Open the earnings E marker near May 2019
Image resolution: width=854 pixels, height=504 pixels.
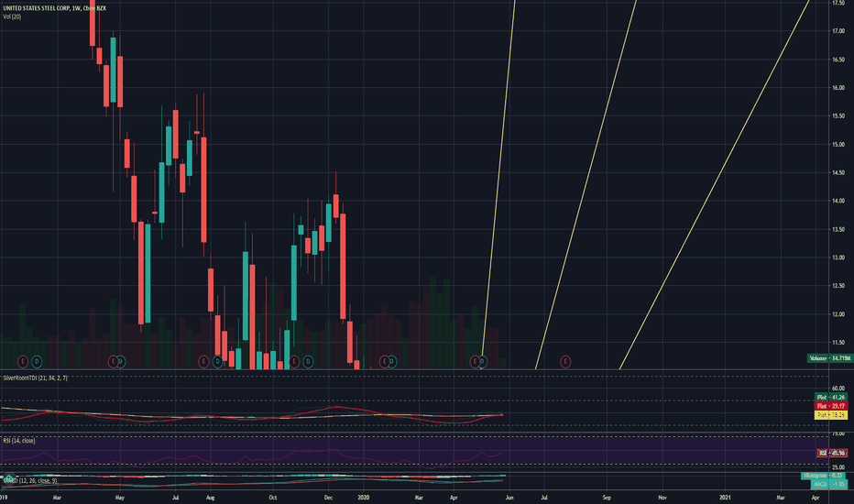tap(113, 361)
